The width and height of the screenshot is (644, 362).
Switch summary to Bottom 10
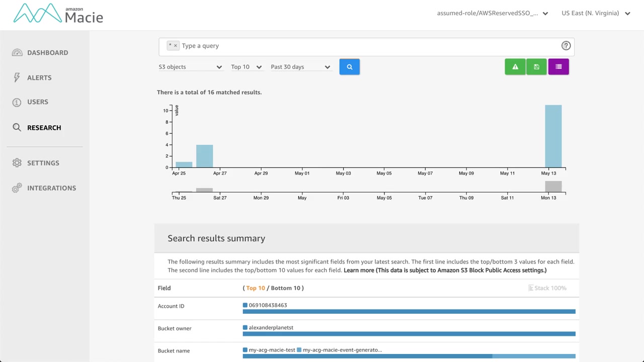click(285, 288)
